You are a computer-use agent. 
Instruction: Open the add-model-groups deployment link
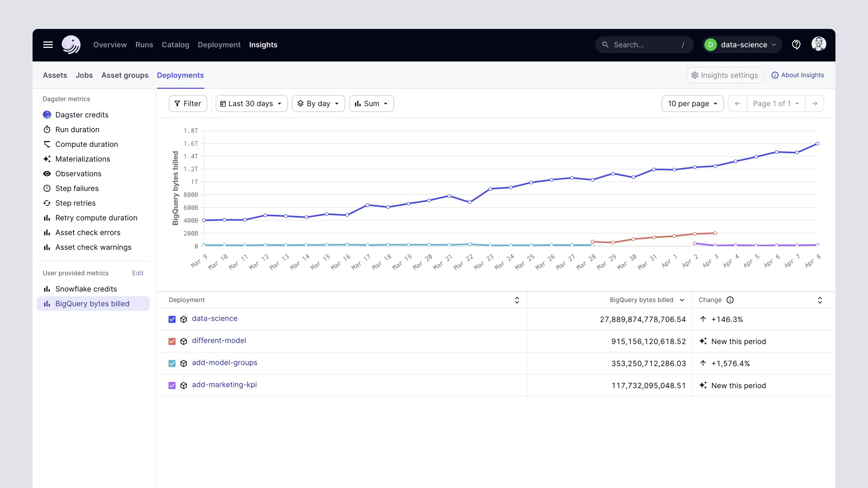point(225,363)
